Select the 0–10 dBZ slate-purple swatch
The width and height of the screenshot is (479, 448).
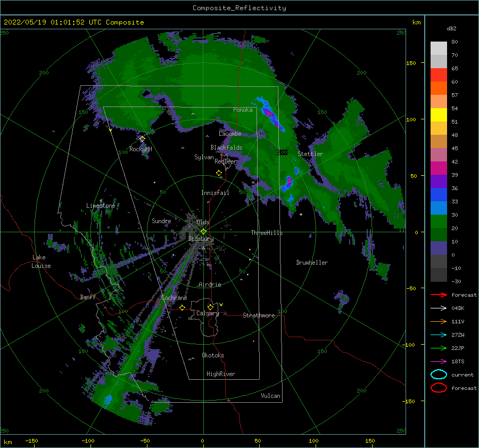point(439,248)
